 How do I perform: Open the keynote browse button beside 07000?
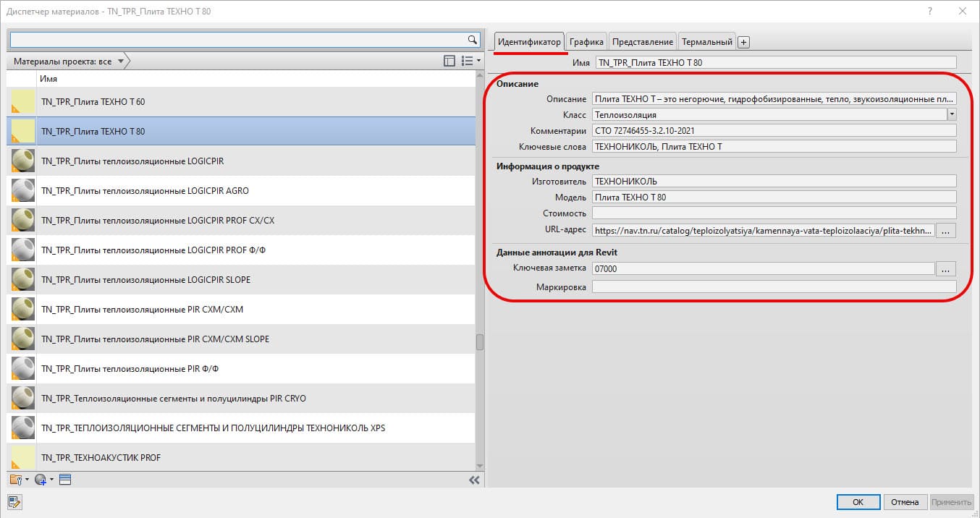[946, 268]
